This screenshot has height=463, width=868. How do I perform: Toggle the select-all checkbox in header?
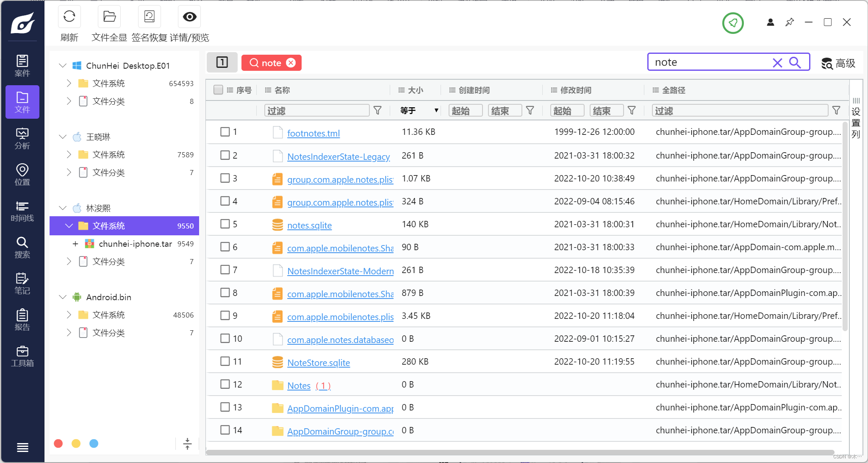(218, 90)
